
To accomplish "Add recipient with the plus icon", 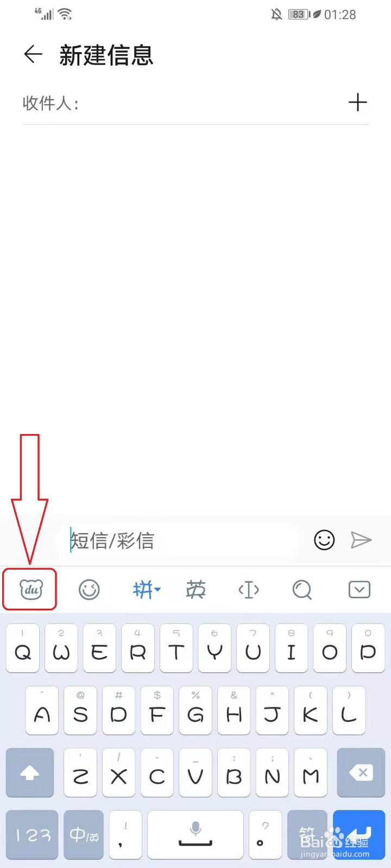I will 357,102.
